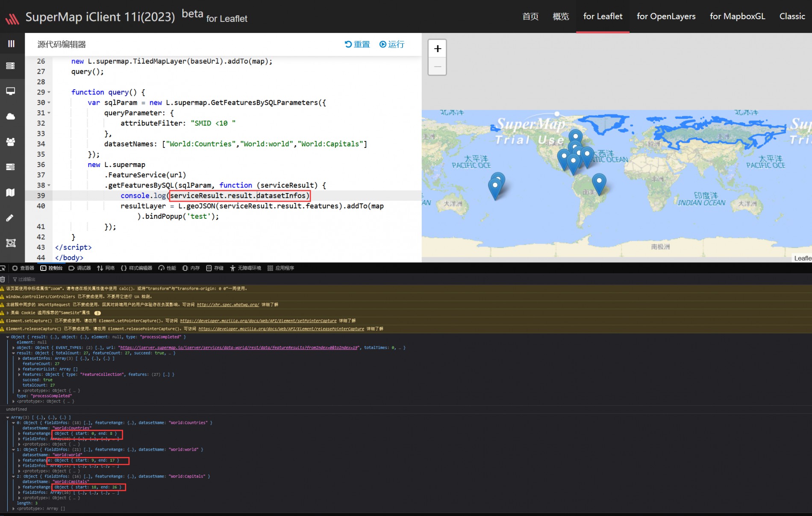Open the 存储 devtools tab

click(215, 268)
